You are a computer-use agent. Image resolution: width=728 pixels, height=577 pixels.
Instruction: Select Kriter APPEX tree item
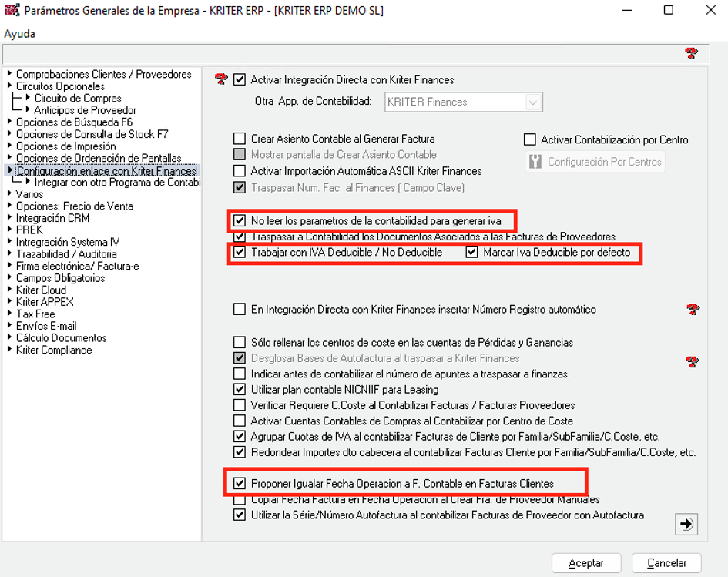coord(45,302)
